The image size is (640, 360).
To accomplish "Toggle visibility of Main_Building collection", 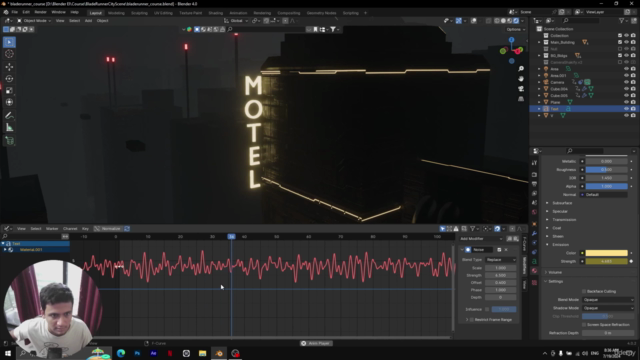I will (x=626, y=42).
